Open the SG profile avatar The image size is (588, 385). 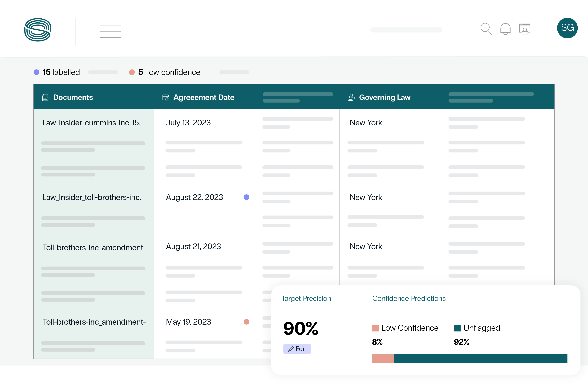tap(567, 28)
